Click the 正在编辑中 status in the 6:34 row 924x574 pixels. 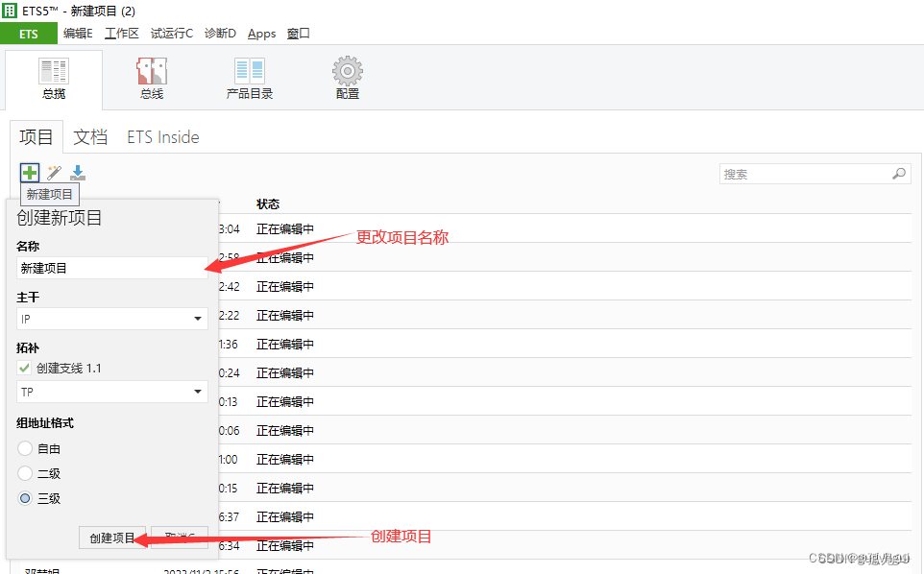(285, 546)
